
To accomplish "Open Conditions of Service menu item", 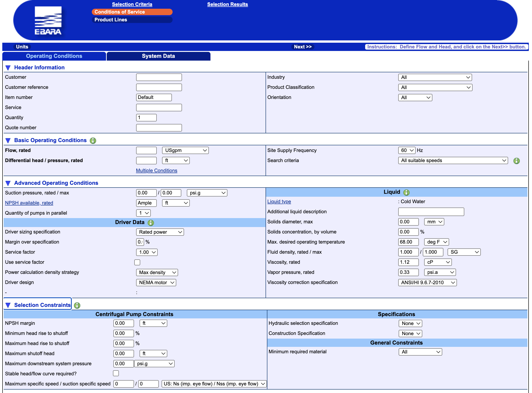I will [x=132, y=12].
